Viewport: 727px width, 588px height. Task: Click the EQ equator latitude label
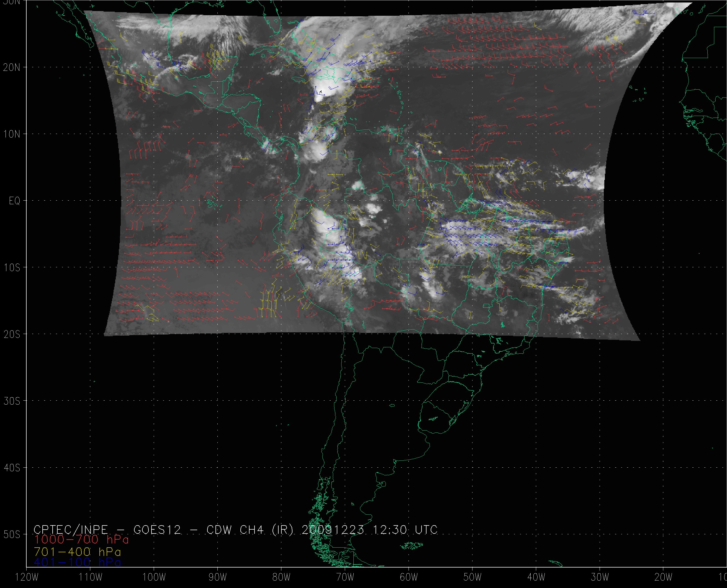pos(15,201)
